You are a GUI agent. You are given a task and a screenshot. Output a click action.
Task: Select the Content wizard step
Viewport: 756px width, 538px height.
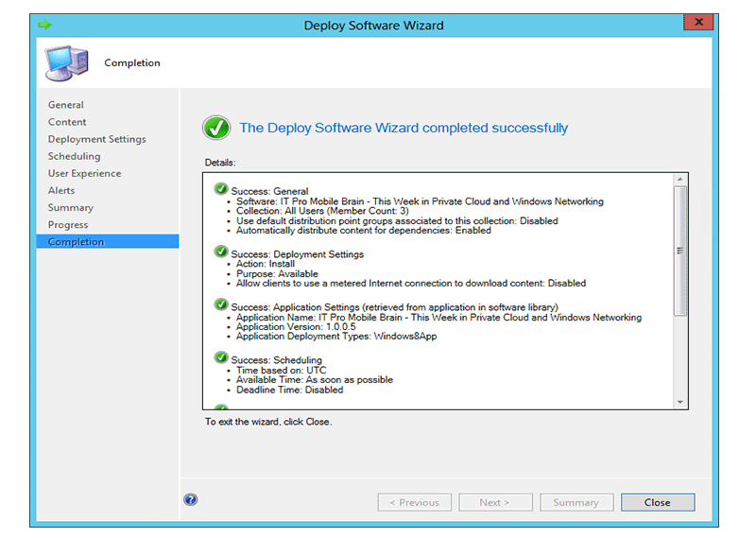(67, 122)
